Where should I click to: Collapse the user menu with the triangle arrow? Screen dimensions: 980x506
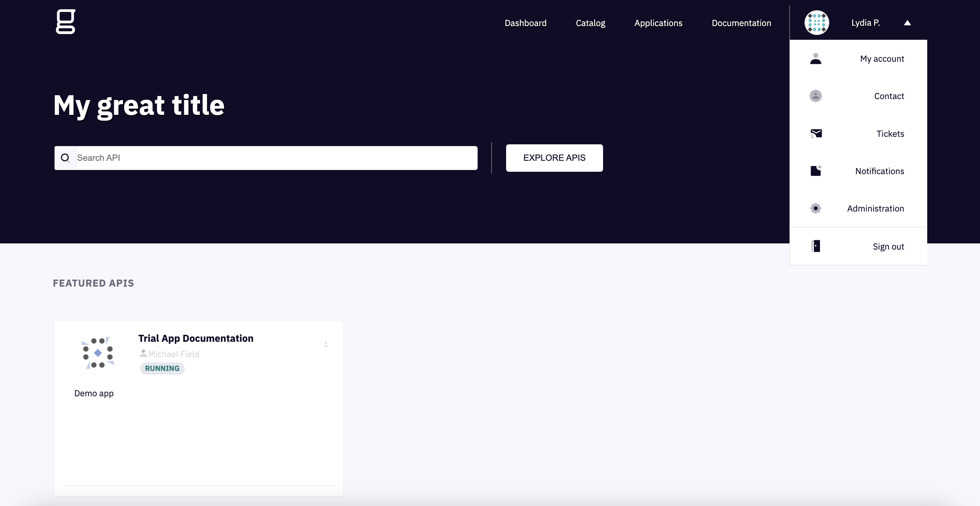907,23
